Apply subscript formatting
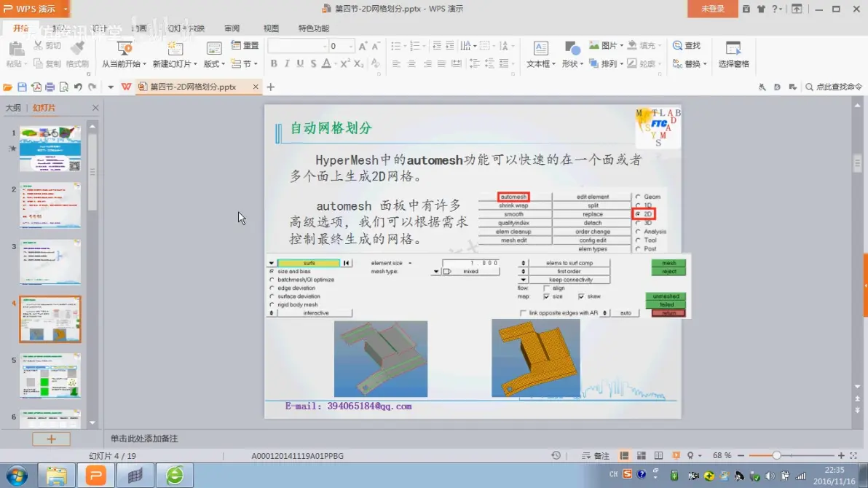868x488 pixels. 358,63
